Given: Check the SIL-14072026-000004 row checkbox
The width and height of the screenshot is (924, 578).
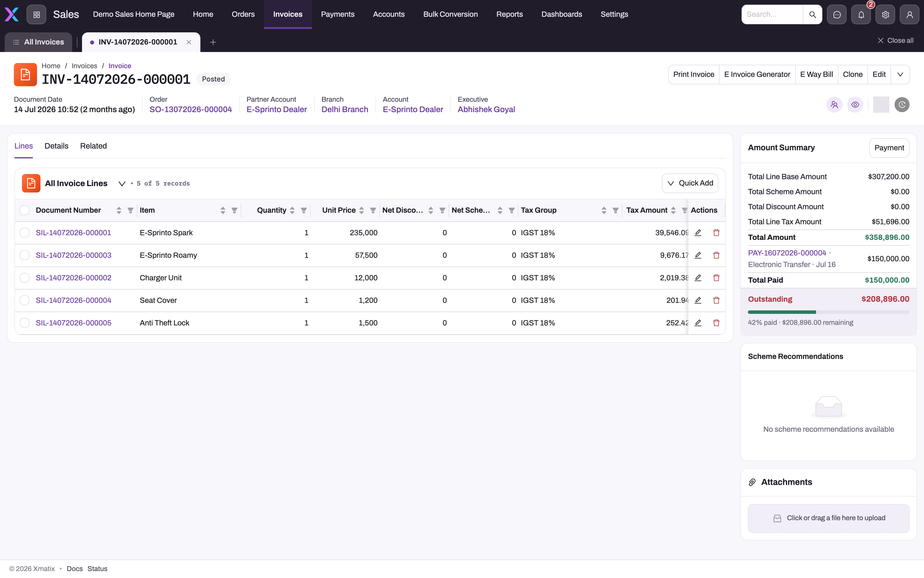Looking at the screenshot, I should 25,300.
